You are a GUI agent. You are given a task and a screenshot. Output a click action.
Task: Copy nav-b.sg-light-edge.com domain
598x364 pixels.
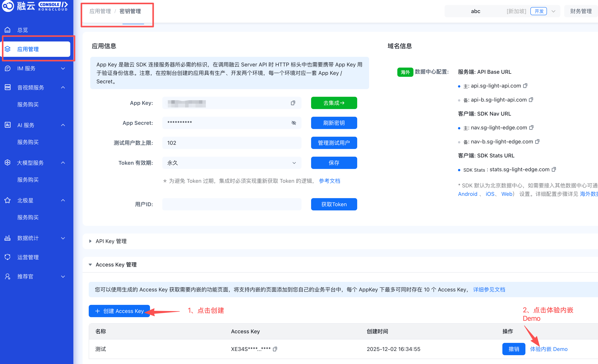537,141
